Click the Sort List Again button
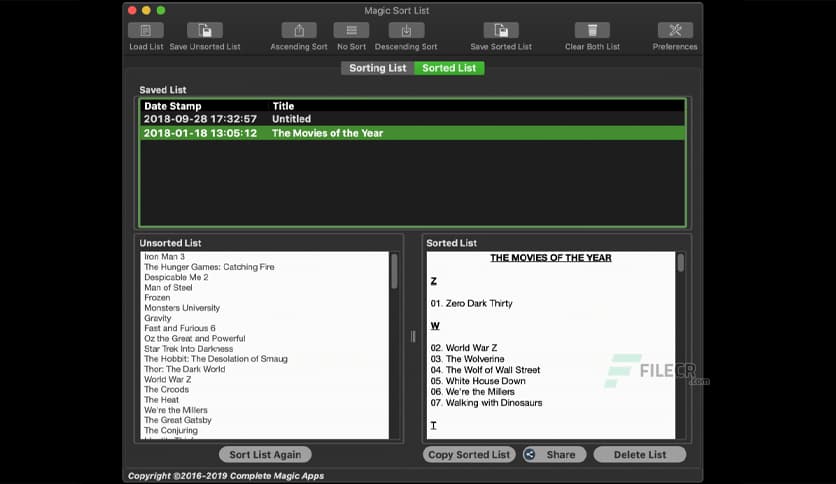The width and height of the screenshot is (836, 484). 265,454
